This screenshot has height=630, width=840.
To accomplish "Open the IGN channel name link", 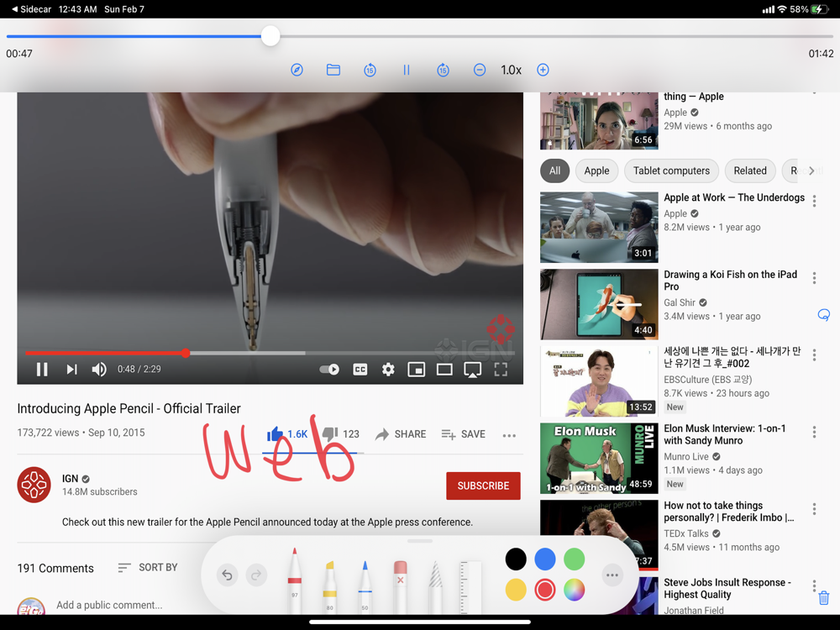I will pos(71,479).
